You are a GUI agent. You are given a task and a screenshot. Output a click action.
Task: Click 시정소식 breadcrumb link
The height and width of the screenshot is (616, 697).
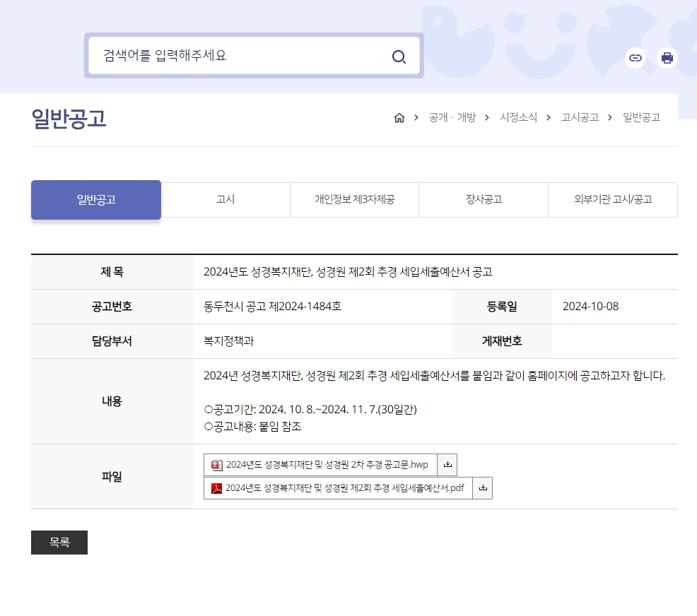518,117
